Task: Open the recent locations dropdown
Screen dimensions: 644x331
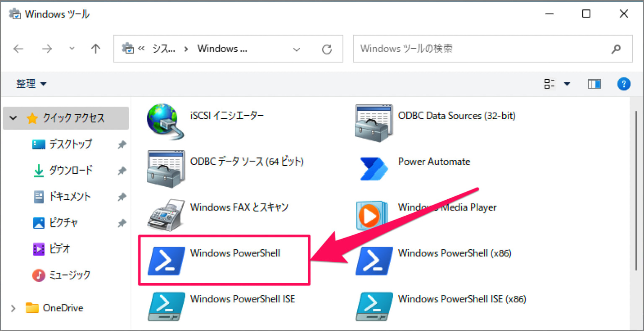Action: click(72, 49)
